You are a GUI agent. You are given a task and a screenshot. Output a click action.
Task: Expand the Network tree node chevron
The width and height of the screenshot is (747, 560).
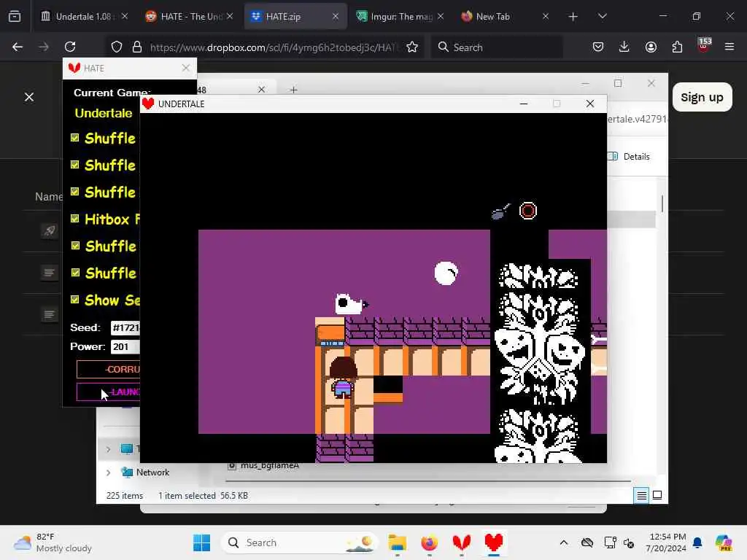(108, 472)
